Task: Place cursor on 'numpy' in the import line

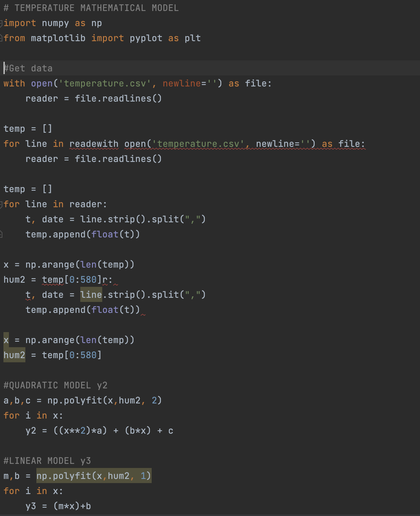Action: click(55, 23)
